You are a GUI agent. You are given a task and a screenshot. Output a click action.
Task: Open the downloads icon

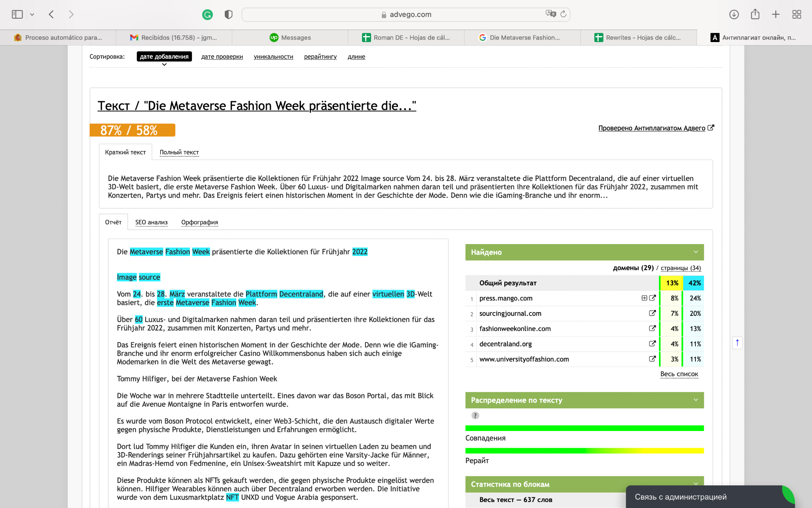coord(734,15)
